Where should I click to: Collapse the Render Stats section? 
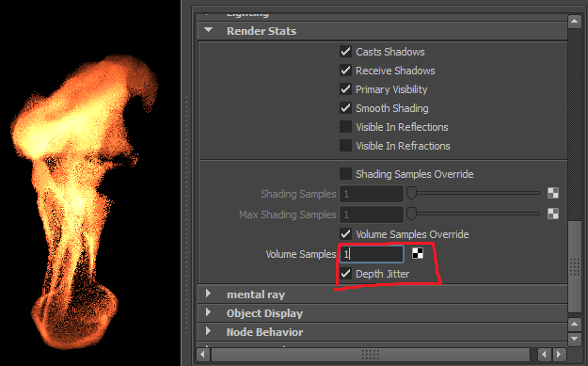point(209,30)
